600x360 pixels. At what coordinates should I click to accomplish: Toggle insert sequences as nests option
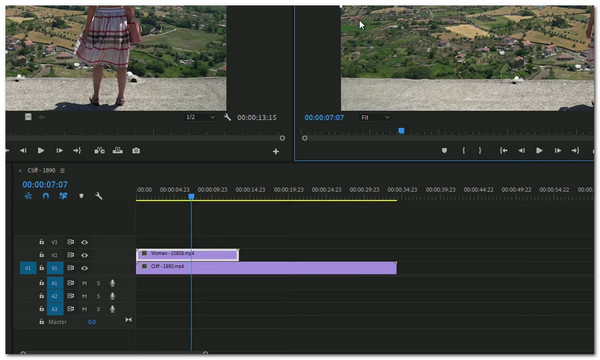coord(28,196)
